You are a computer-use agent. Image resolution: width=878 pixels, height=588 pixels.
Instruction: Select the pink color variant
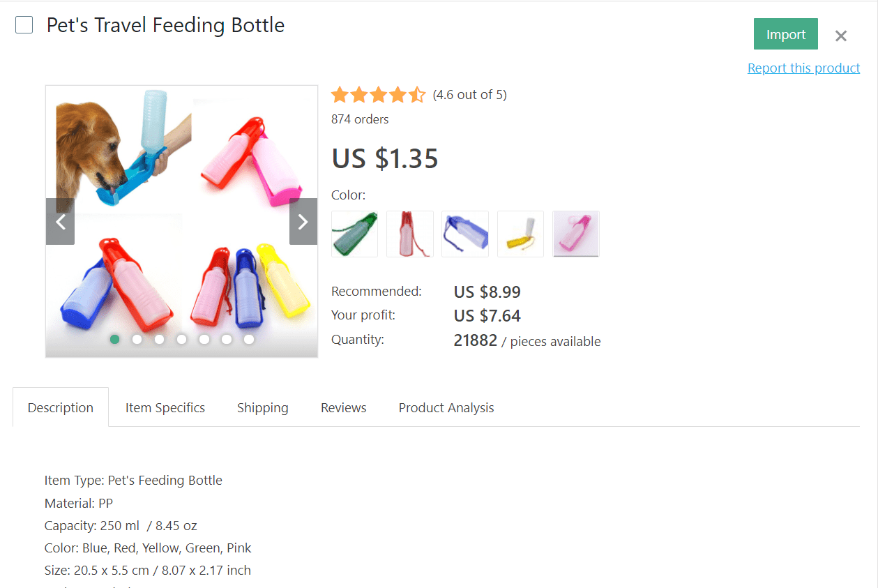coord(575,234)
